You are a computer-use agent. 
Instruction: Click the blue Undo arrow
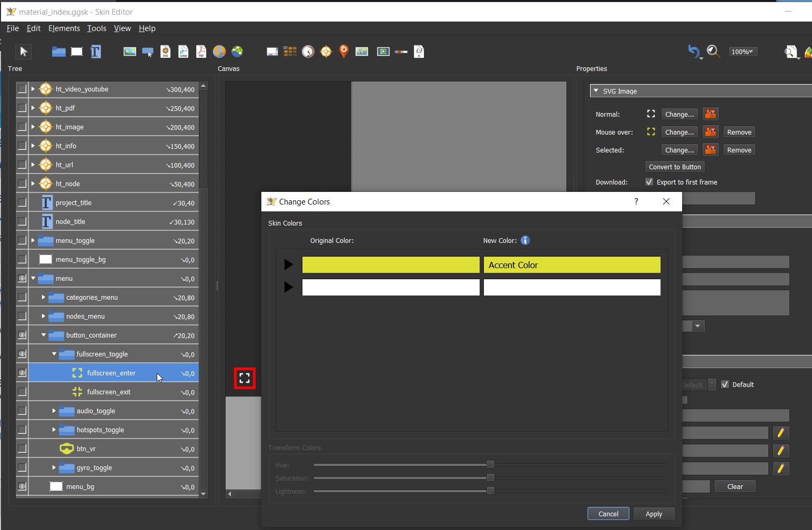pos(694,52)
